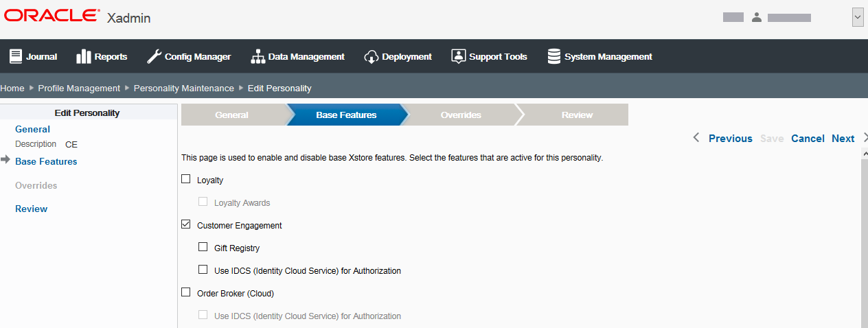Click the Deployment cloud download icon

click(372, 56)
